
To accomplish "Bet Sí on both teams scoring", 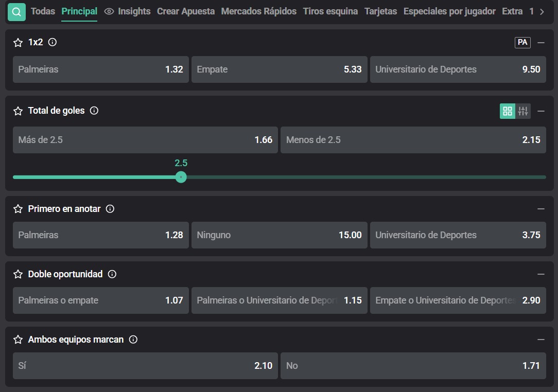I will point(145,366).
